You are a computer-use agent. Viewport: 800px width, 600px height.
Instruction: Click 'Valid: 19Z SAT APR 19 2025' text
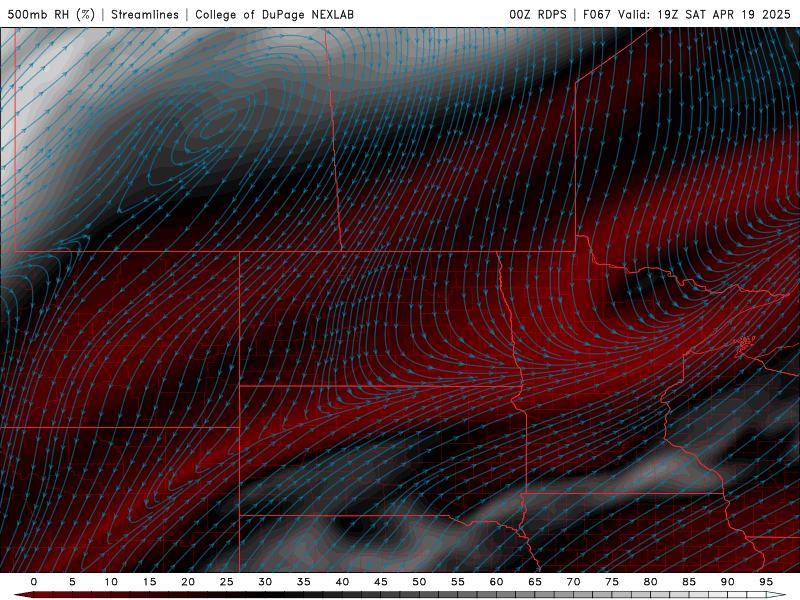tap(705, 14)
